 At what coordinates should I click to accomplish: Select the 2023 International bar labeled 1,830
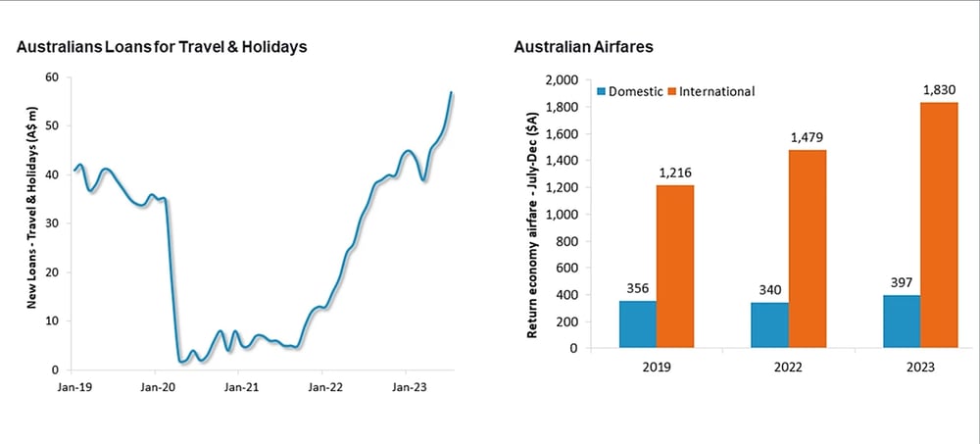point(939,225)
